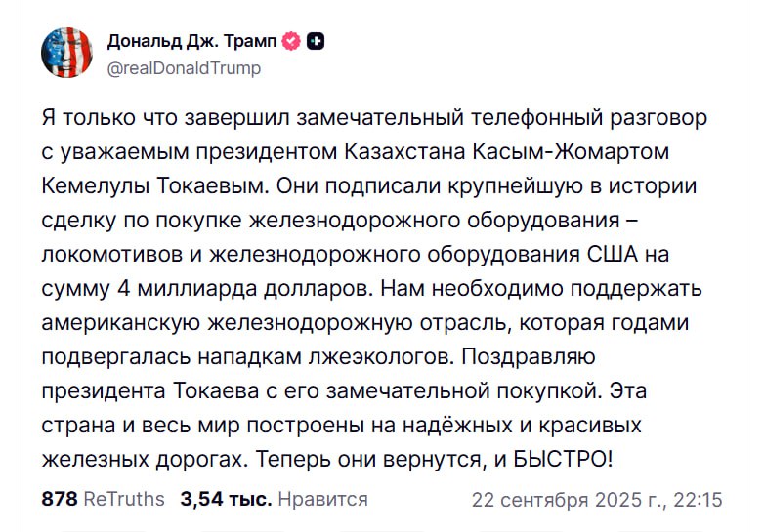Viewport: 764px width, 532px height.
Task: Open the Дональд Дж. Трамп display name
Action: pyautogui.click(x=191, y=41)
